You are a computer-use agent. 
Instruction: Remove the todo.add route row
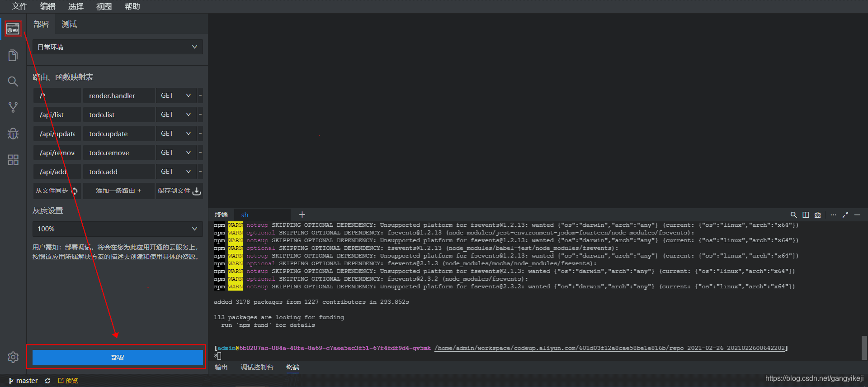tap(200, 172)
